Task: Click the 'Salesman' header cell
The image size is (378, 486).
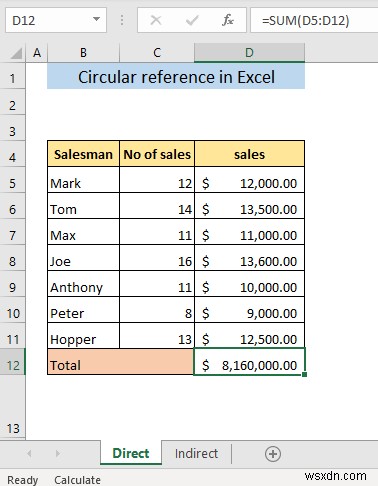Action: 83,154
